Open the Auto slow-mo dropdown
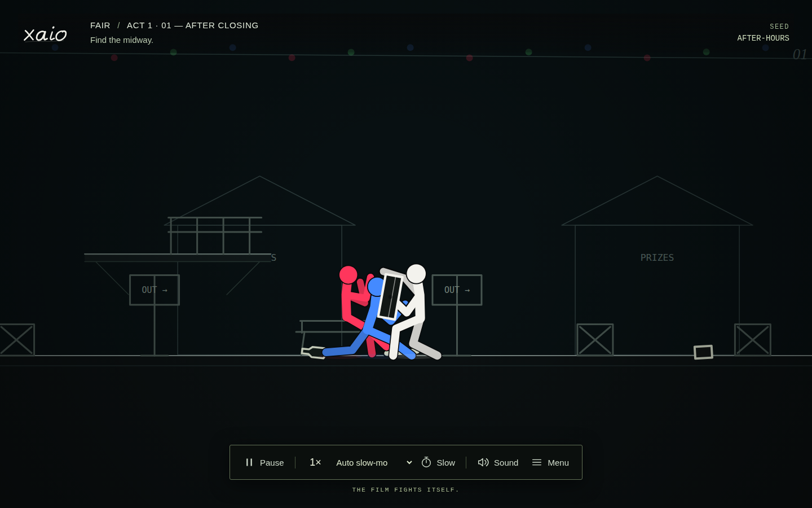 374,462
